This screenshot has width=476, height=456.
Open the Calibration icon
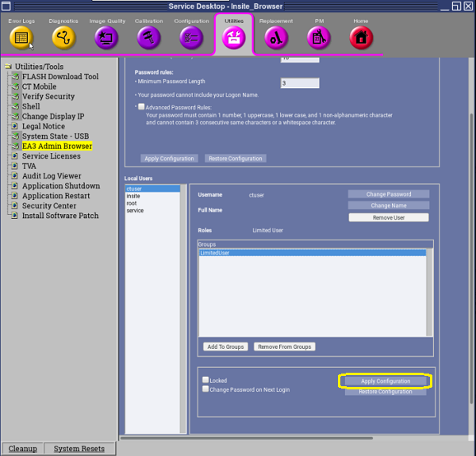pos(148,37)
